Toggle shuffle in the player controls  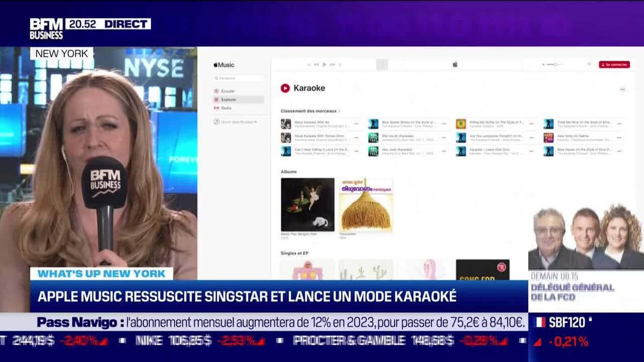point(309,64)
